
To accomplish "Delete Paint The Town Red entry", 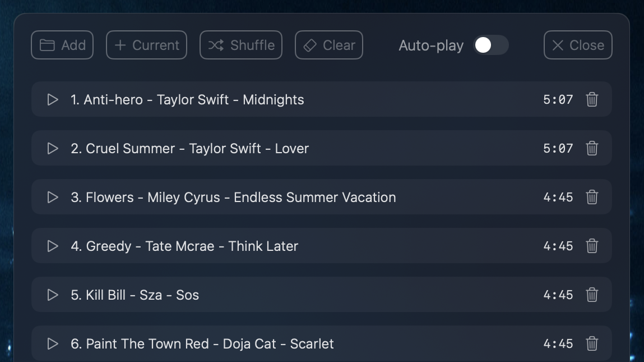I will click(592, 344).
